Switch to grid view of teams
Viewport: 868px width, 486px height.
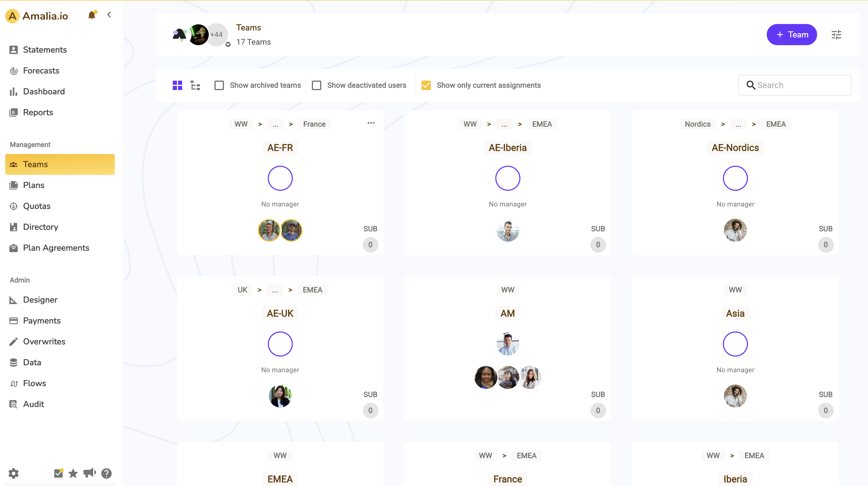coord(177,85)
